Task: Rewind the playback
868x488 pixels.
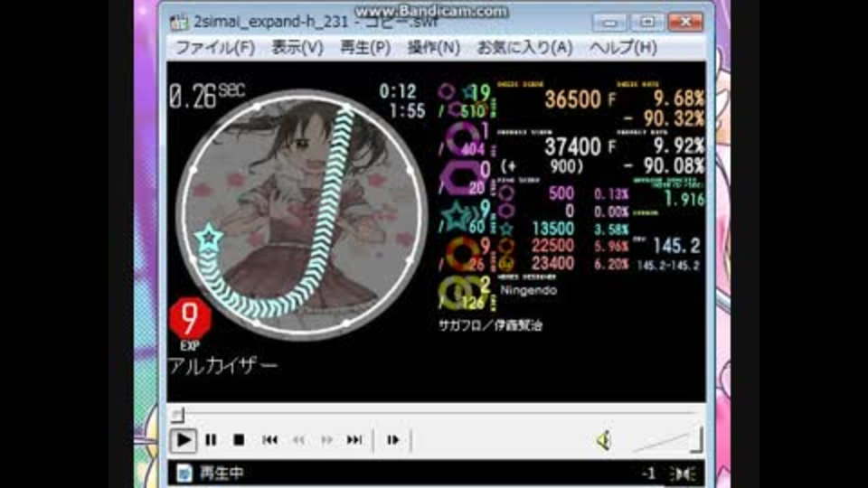Action: pyautogui.click(x=299, y=440)
